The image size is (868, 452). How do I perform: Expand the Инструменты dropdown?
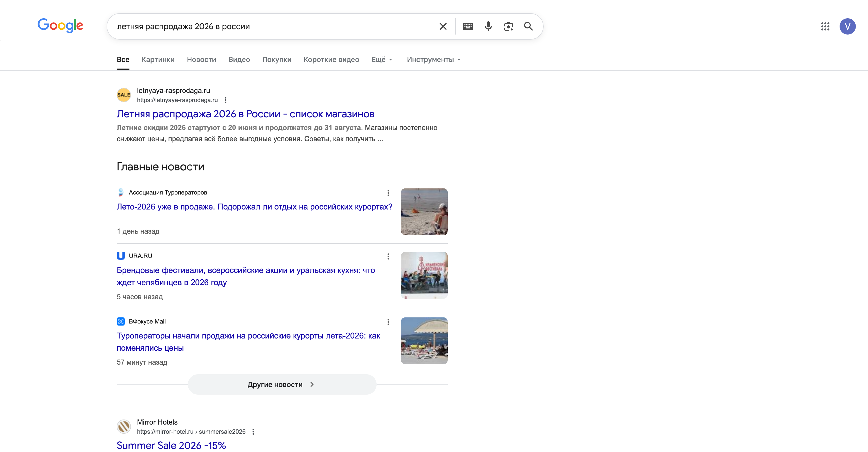433,60
